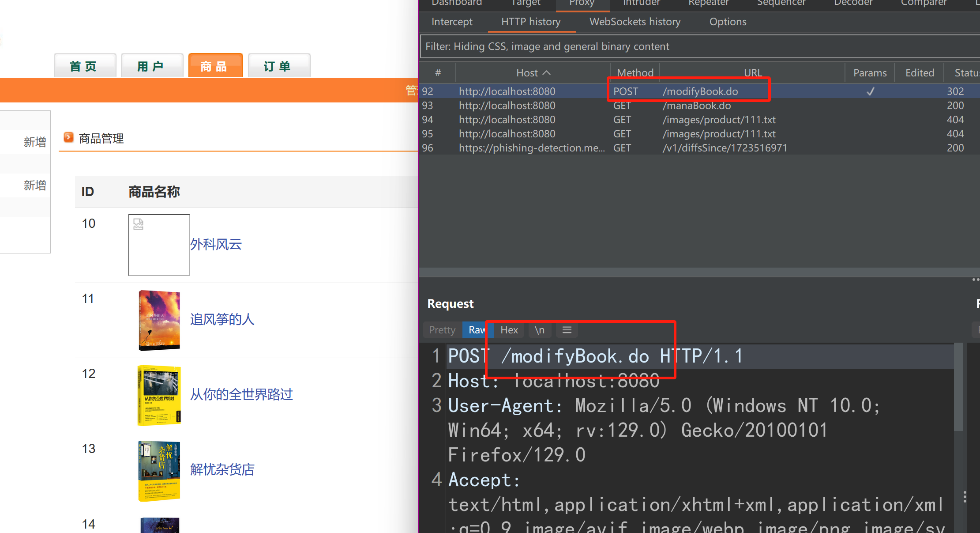Click status 404 in row 94

coord(955,120)
